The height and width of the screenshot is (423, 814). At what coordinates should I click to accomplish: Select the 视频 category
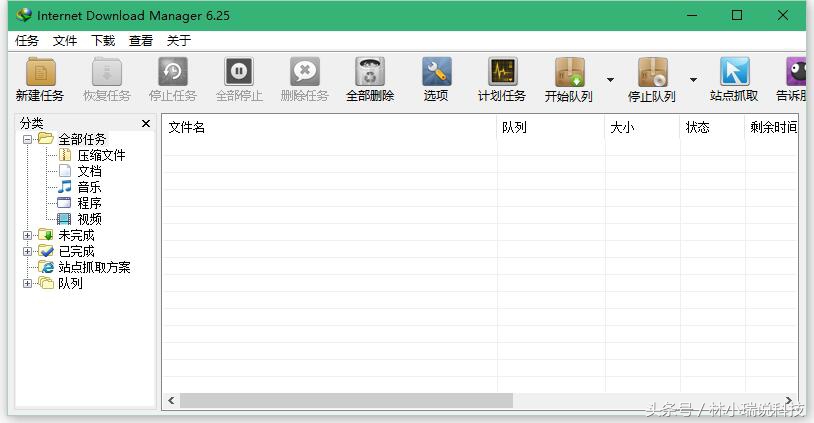(89, 219)
